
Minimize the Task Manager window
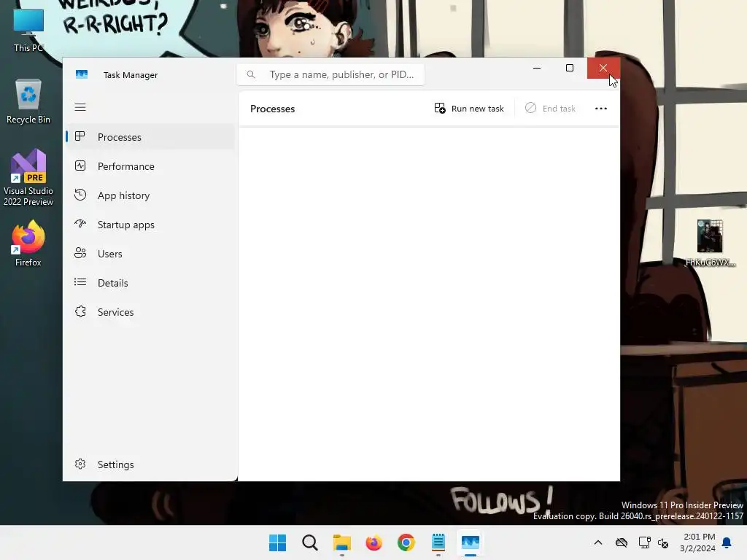(536, 68)
